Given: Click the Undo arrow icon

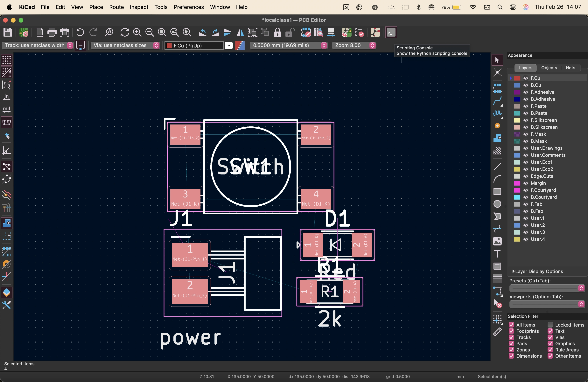Looking at the screenshot, I should (80, 32).
